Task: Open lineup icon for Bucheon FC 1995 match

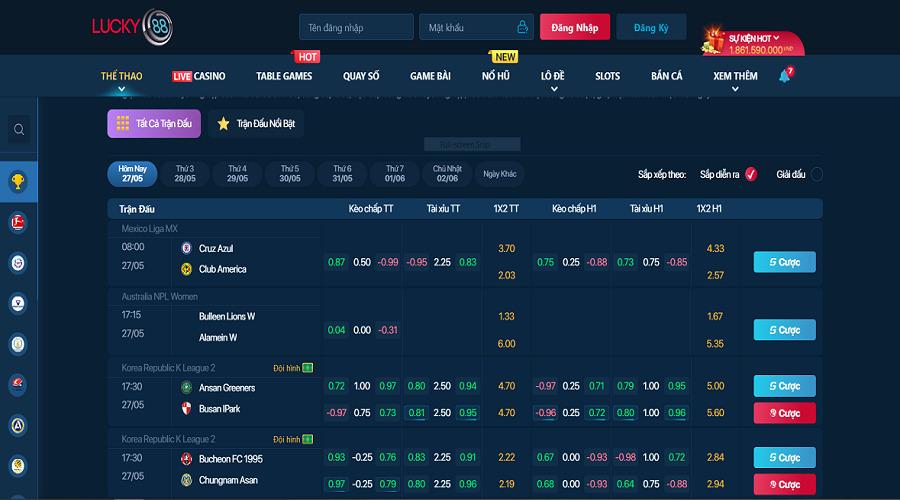Action: (x=308, y=439)
